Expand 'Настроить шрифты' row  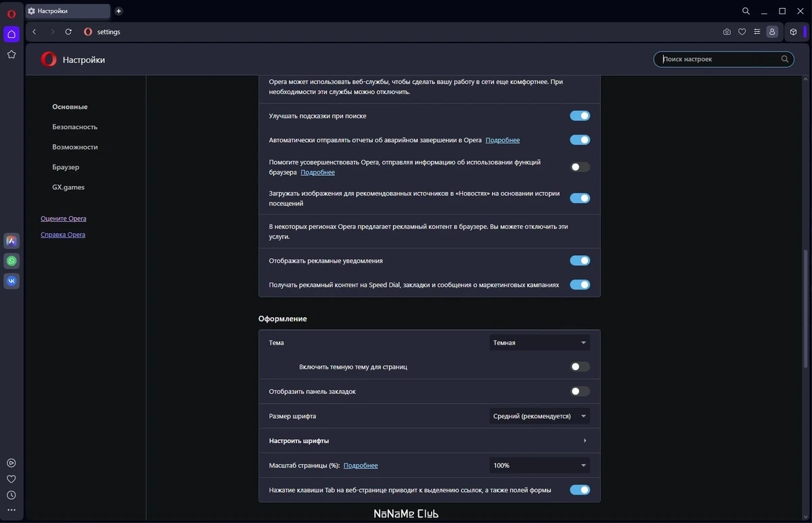(429, 440)
